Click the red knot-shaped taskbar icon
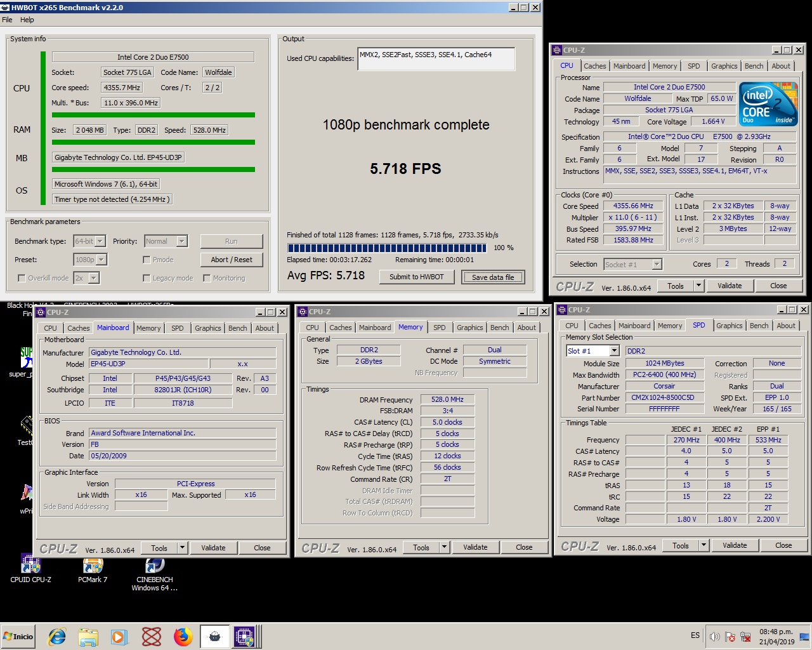812x650 pixels. [x=151, y=636]
